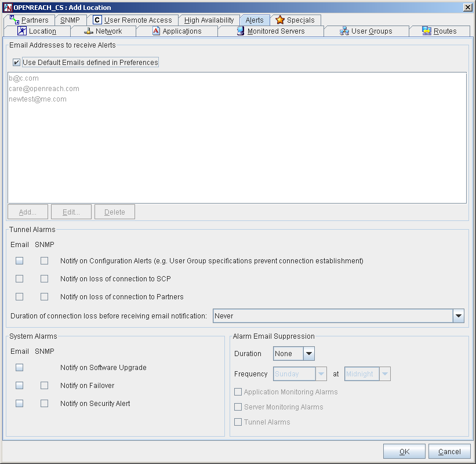Open the User Remote Access tab
This screenshot has height=464, width=476.
point(132,20)
